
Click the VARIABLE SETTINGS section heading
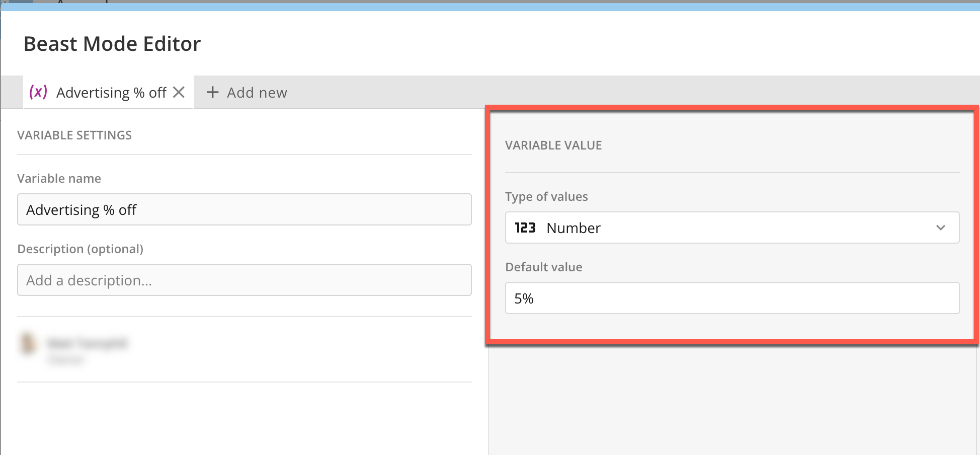click(x=74, y=135)
